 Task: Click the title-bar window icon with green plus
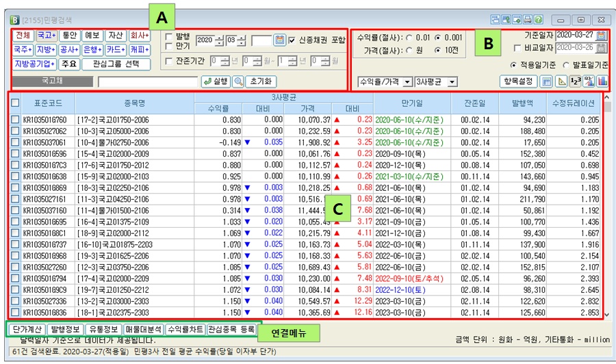[517, 19]
